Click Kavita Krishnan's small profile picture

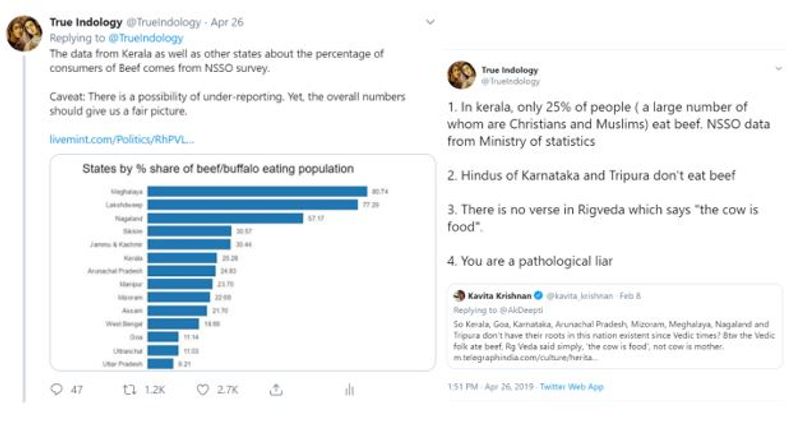pyautogui.click(x=459, y=296)
